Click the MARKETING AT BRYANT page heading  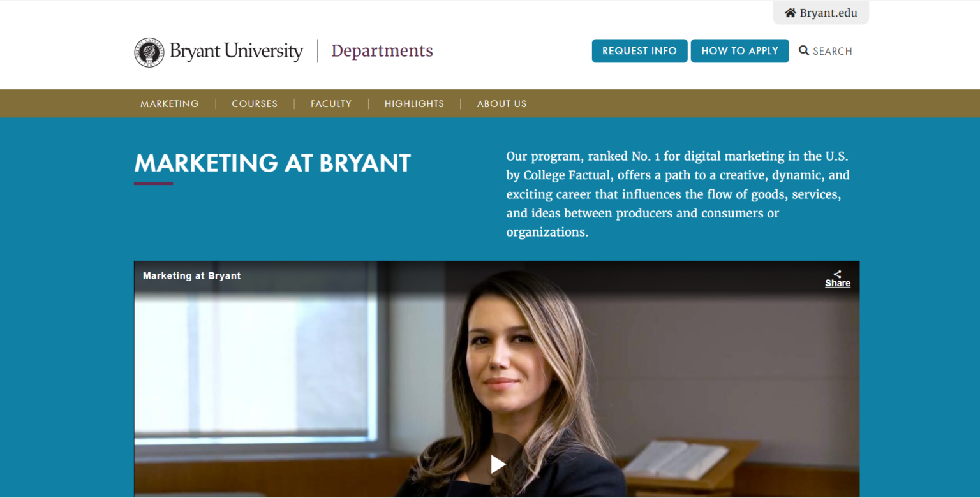272,163
